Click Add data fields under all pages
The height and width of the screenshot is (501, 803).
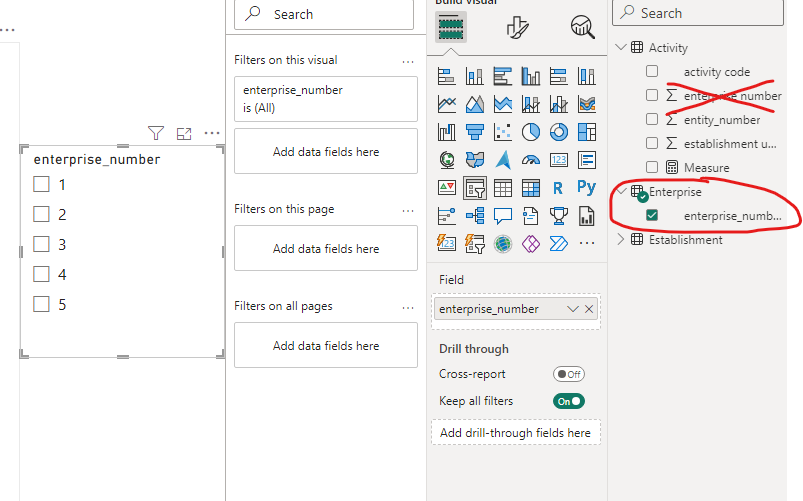coord(326,346)
